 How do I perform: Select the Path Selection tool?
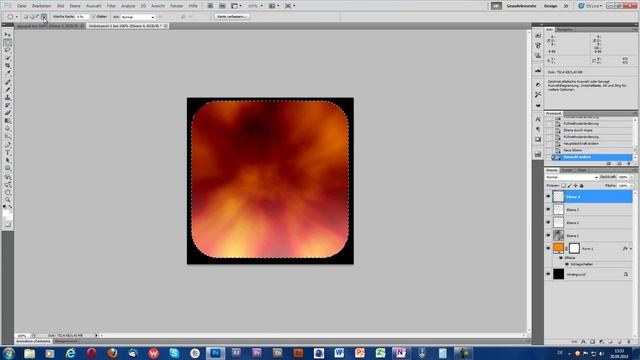[x=7, y=161]
